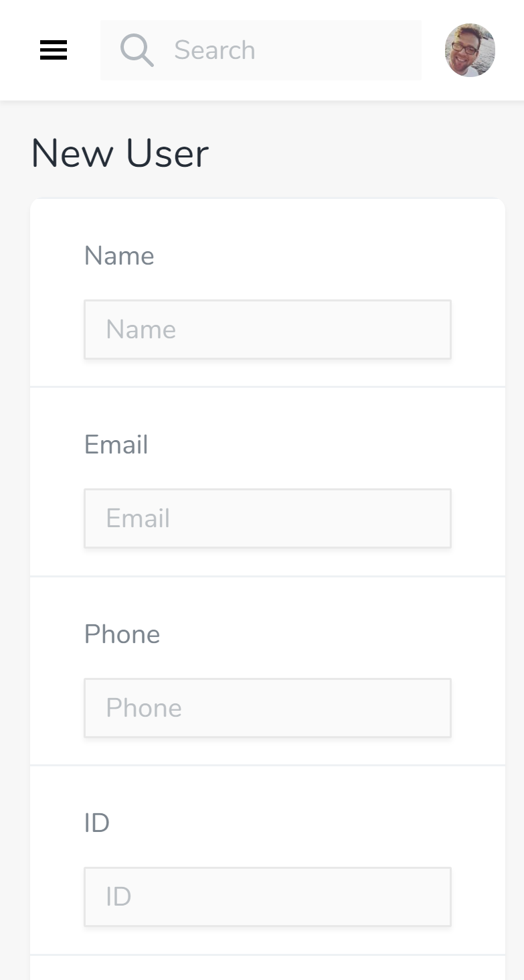Select the search icon inside the search bar
524x980 pixels.
coord(137,50)
